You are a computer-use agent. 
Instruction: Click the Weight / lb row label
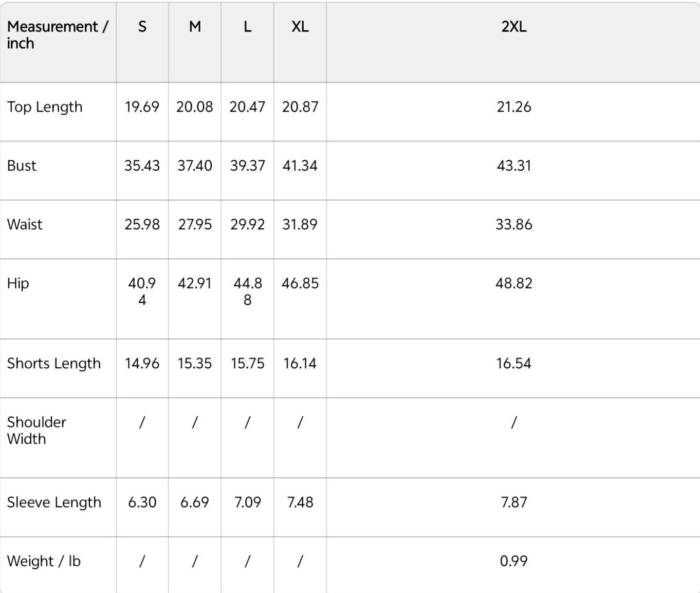[x=44, y=561]
